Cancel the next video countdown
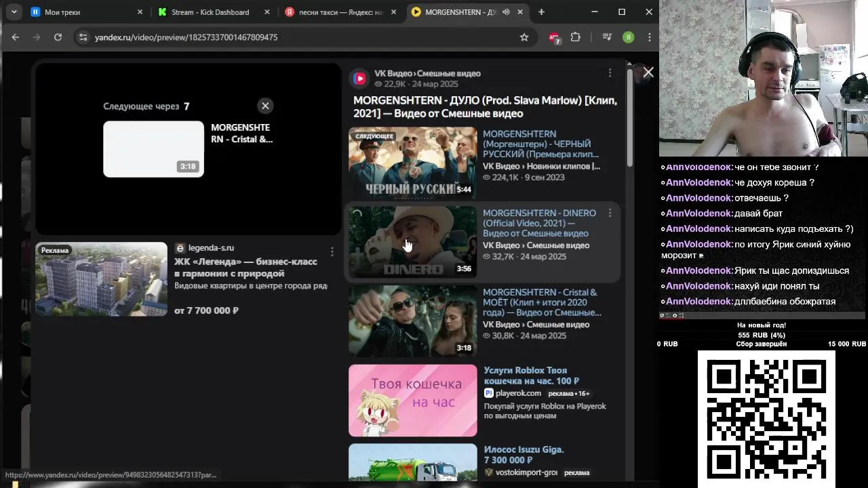The width and height of the screenshot is (868, 488). click(x=265, y=106)
